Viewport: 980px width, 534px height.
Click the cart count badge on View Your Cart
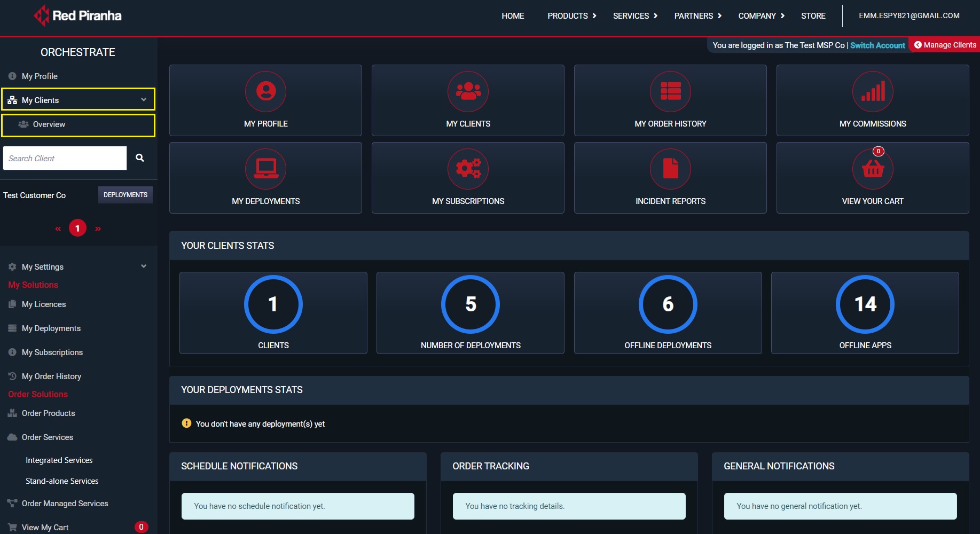tap(878, 151)
